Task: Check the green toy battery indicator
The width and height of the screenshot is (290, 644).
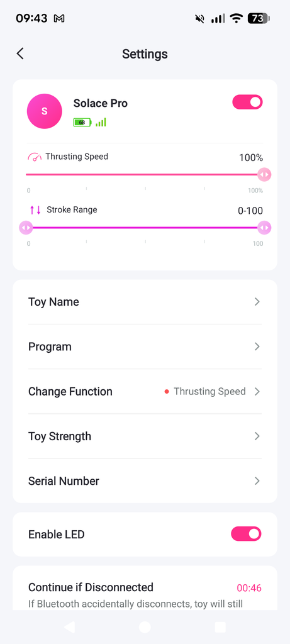Action: (82, 123)
